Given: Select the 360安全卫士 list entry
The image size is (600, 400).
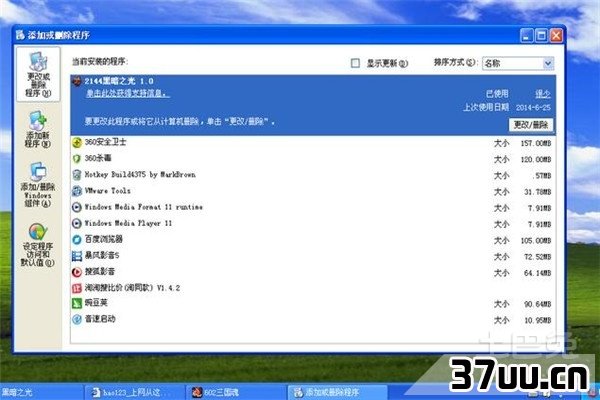Looking at the screenshot, I should pyautogui.click(x=313, y=142).
